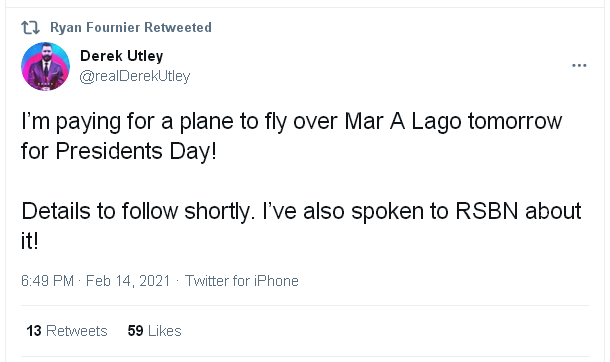
Task: Click the bold number 13 beside Retweets
Action: 34,331
